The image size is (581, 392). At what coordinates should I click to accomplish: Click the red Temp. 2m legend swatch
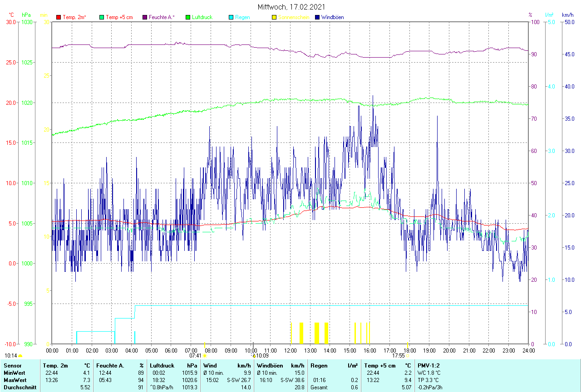[59, 17]
